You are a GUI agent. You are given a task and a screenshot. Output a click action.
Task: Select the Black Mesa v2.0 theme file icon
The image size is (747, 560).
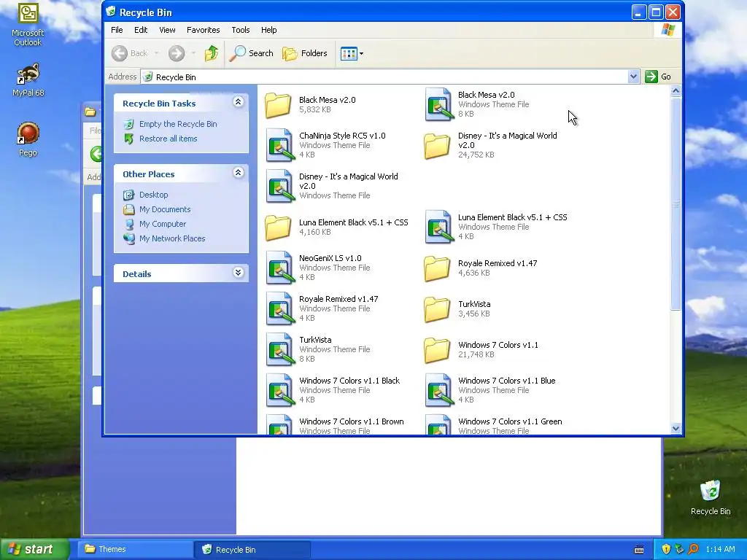438,105
